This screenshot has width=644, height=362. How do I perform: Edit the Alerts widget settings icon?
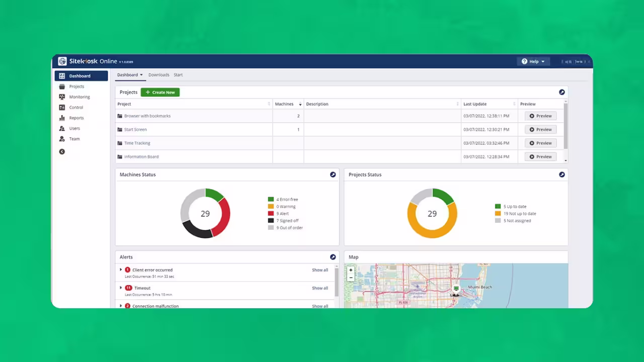(x=333, y=257)
